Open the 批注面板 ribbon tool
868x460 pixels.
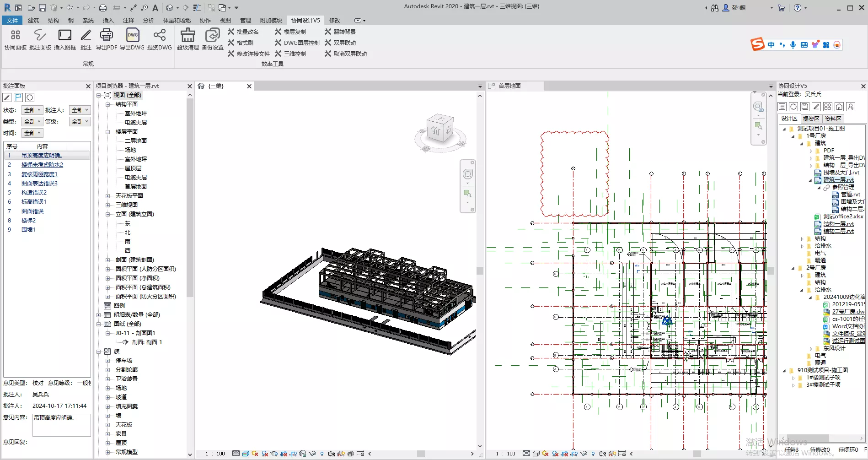[40, 39]
